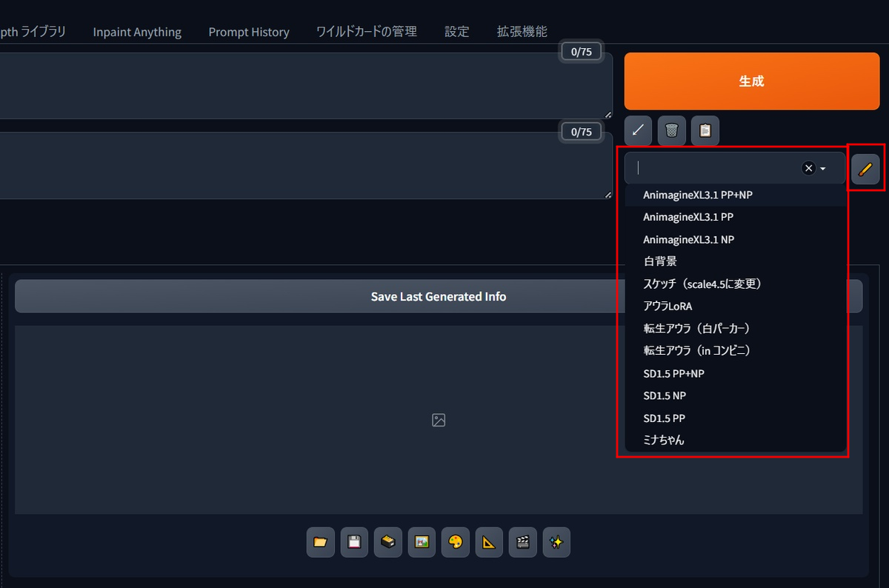Clear styles selection with the X icon
The image size is (889, 588).
point(809,168)
